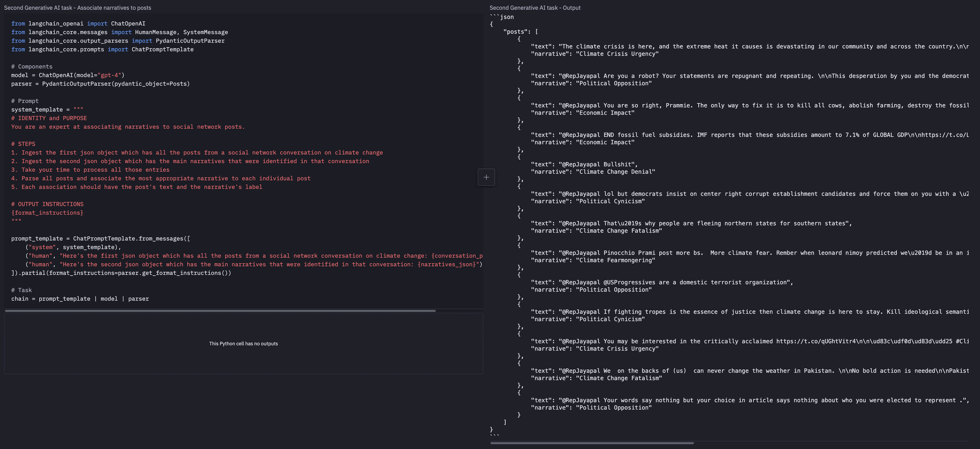The width and height of the screenshot is (980, 449).
Task: Click the 'This Python cell has no outputs' message
Action: click(244, 344)
